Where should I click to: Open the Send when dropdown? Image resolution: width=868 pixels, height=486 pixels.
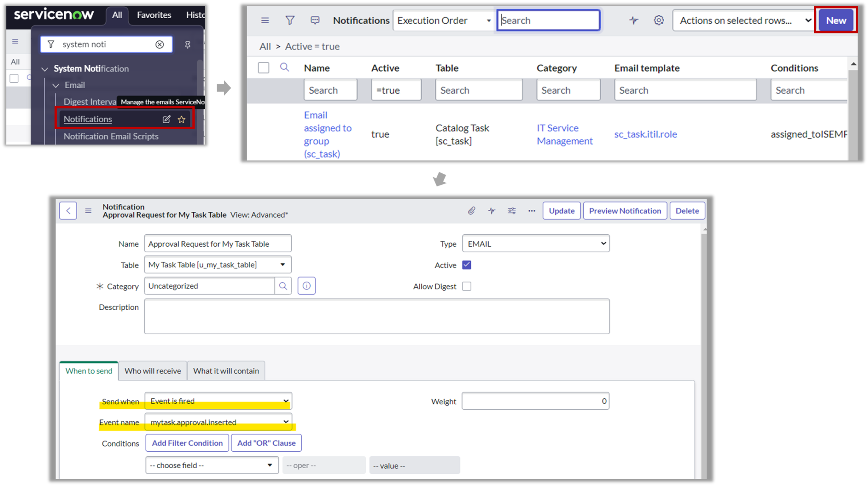point(218,401)
